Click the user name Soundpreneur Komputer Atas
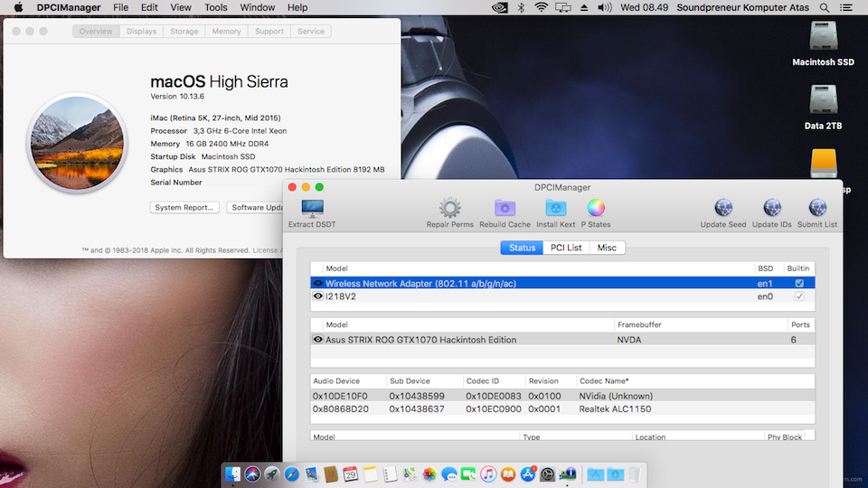 point(742,7)
